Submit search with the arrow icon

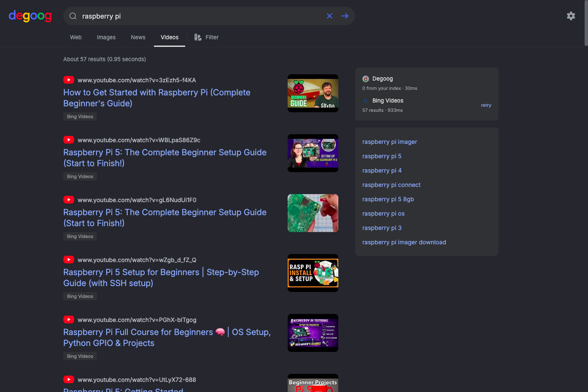345,16
